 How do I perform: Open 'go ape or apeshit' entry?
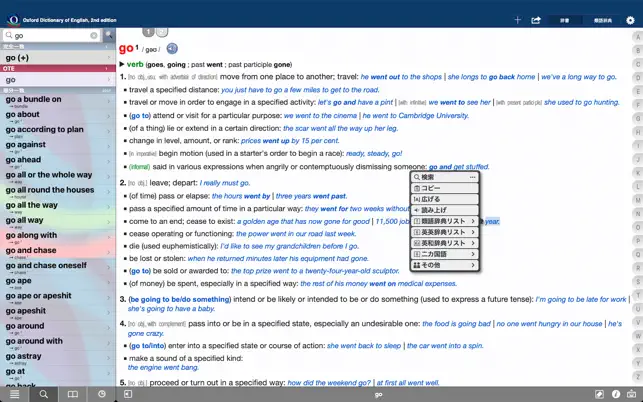pos(57,298)
